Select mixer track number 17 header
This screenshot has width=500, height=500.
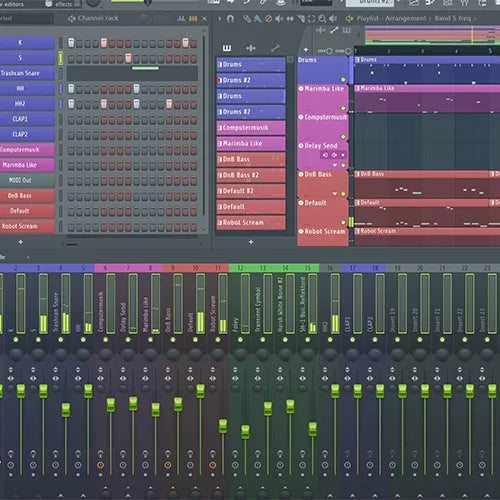[353, 268]
